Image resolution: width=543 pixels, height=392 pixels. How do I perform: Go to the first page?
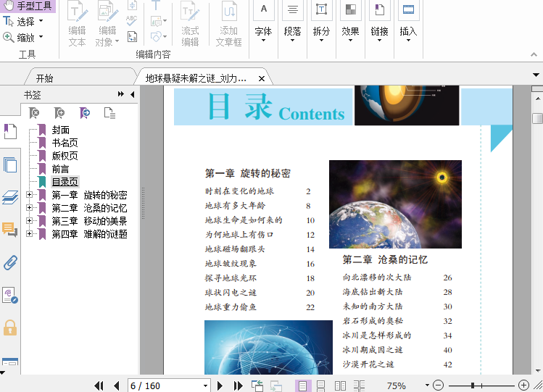point(99,385)
